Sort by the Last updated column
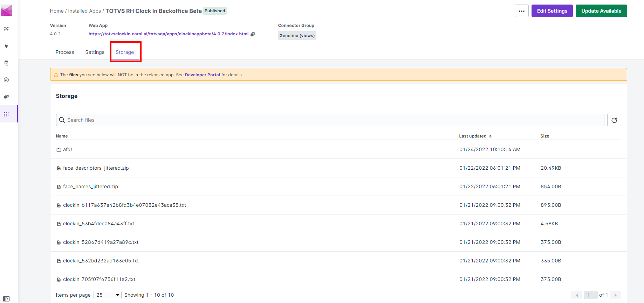Viewport: 644px width, 303px height. coord(475,136)
